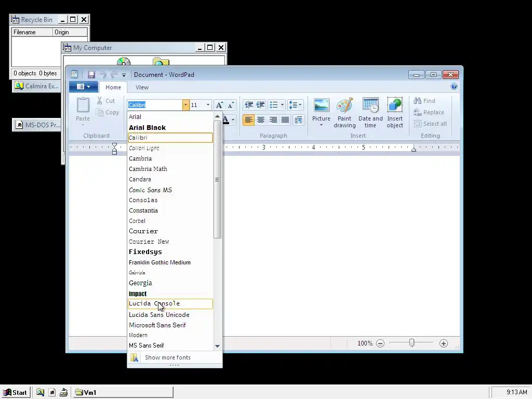Click the Shrink font icon
Viewport: 532px width, 399px height.
tap(231, 105)
